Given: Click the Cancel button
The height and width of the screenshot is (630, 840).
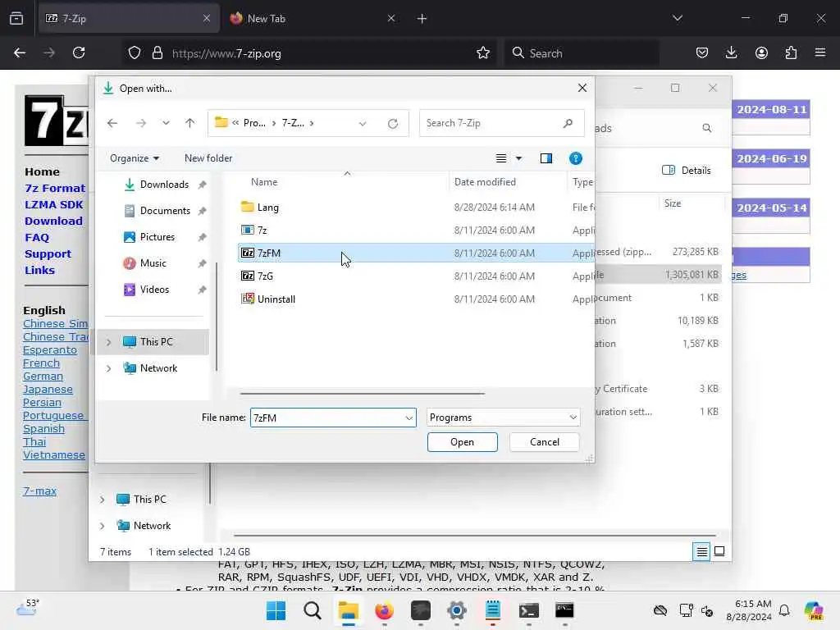Looking at the screenshot, I should 545,442.
